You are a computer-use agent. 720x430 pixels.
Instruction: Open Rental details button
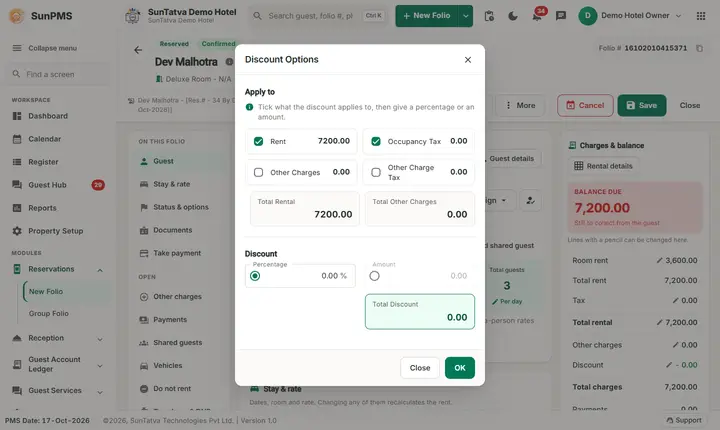(x=603, y=166)
